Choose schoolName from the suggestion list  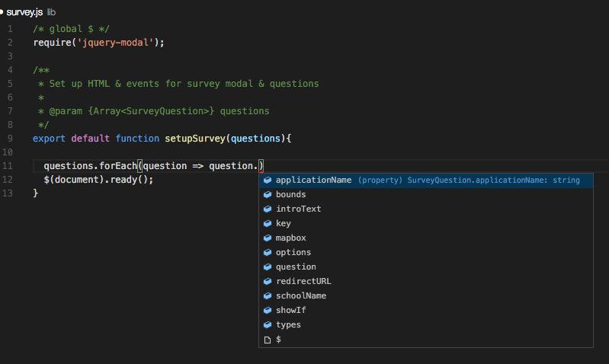[x=301, y=296]
